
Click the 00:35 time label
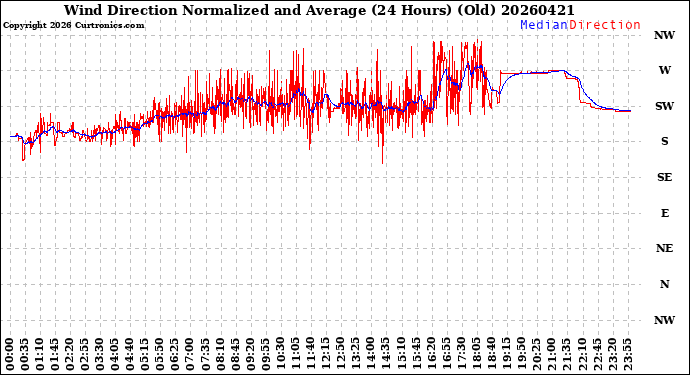25,354
